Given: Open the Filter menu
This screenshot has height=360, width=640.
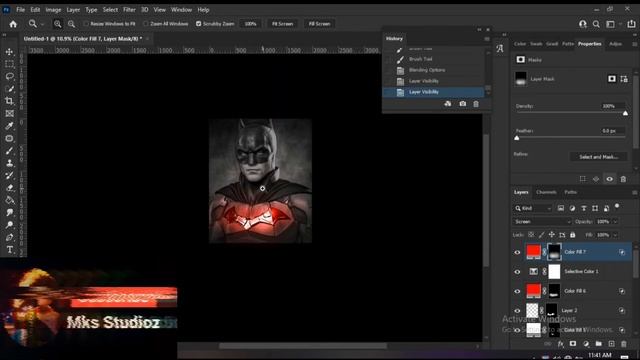Looking at the screenshot, I should (129, 9).
